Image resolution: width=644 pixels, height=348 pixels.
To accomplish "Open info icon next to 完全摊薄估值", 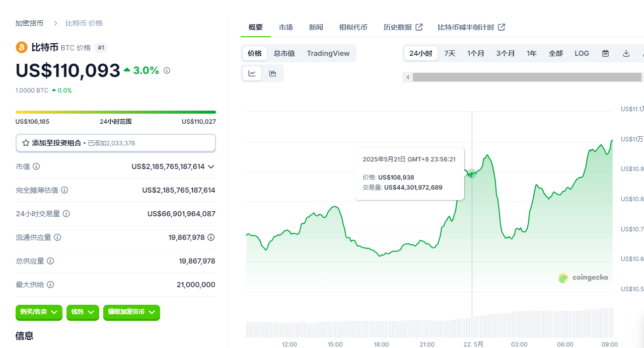I will (x=64, y=190).
